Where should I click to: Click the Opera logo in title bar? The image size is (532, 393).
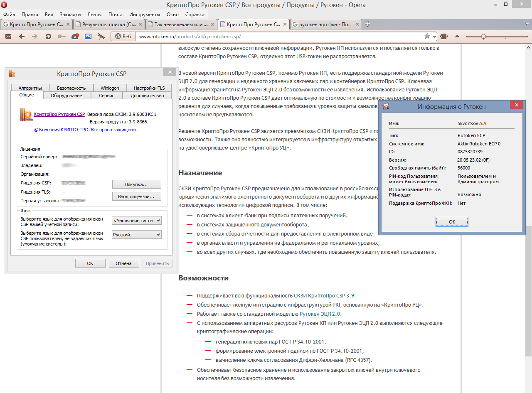(x=4, y=5)
